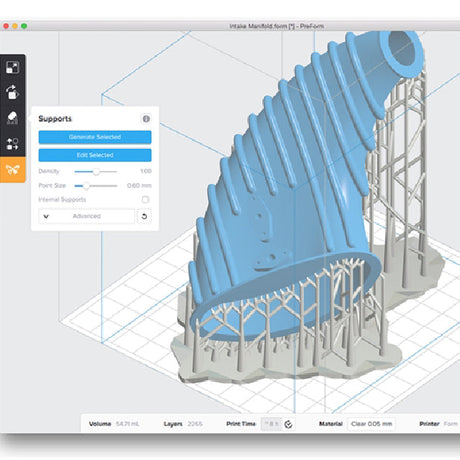Select the Size tool in the sidebar
Screen dimensions: 460x460
coord(12,67)
